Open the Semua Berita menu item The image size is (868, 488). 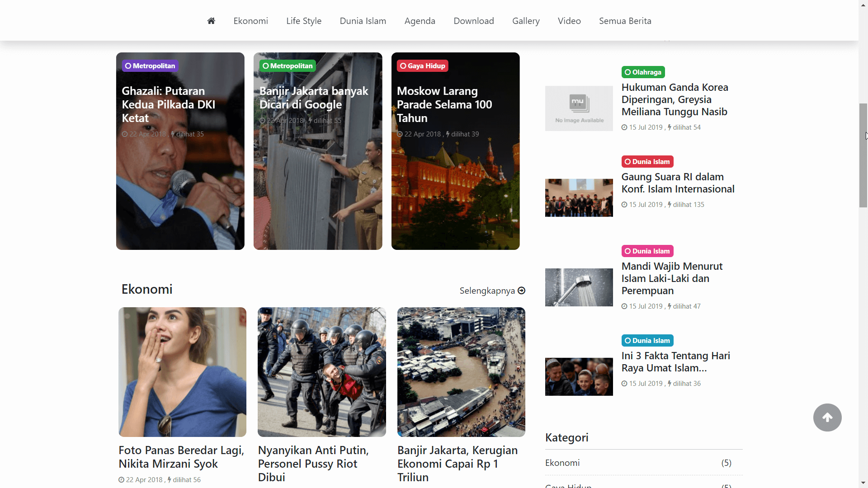tap(625, 21)
